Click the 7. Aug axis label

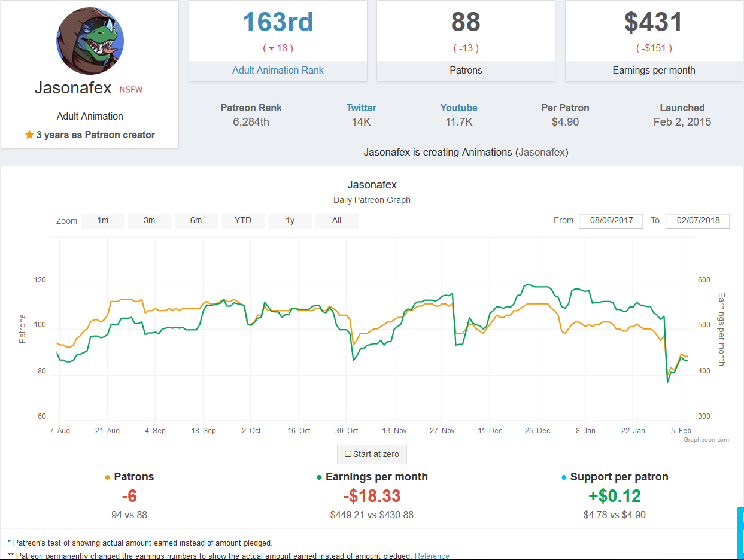pyautogui.click(x=59, y=431)
